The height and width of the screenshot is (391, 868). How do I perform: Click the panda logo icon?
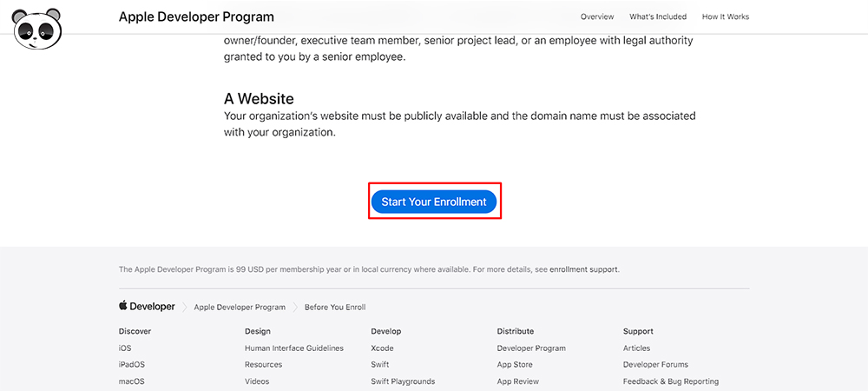coord(36,29)
